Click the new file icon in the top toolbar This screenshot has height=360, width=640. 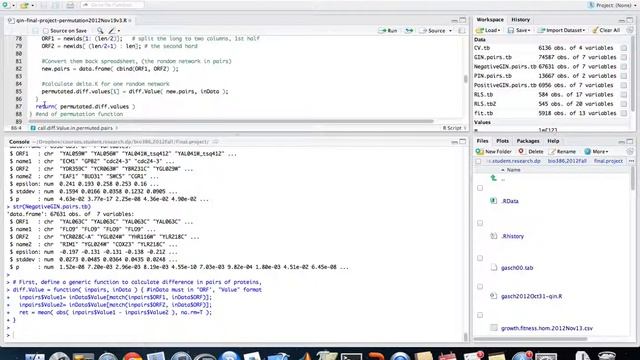pos(6,5)
